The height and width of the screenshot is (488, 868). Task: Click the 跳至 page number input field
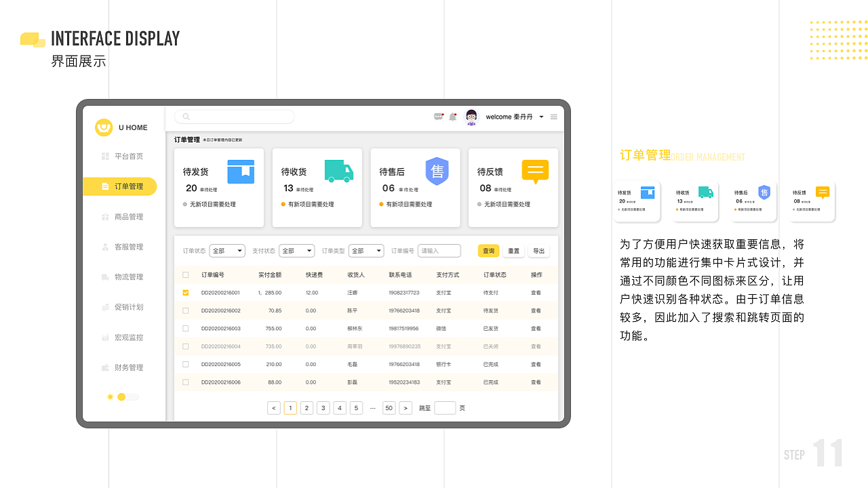coord(445,407)
